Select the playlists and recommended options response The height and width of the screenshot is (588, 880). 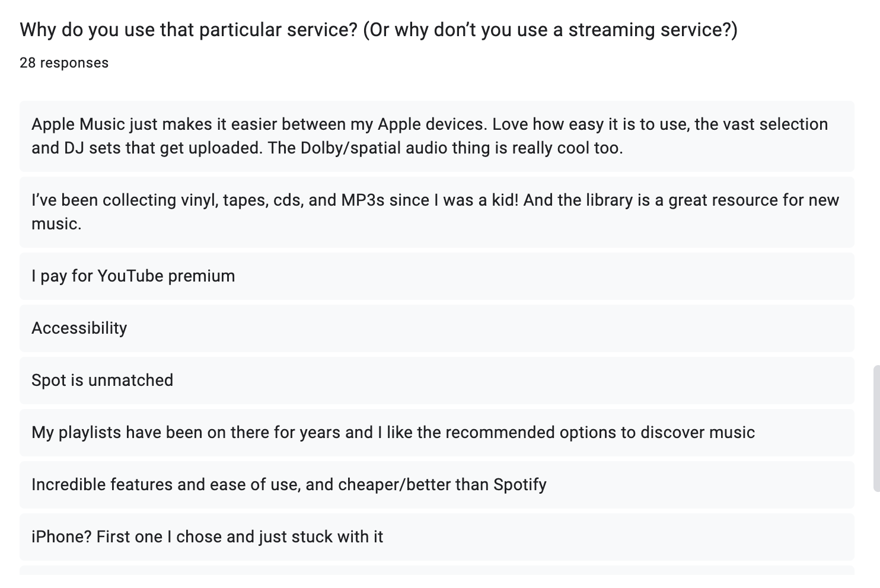coord(437,433)
